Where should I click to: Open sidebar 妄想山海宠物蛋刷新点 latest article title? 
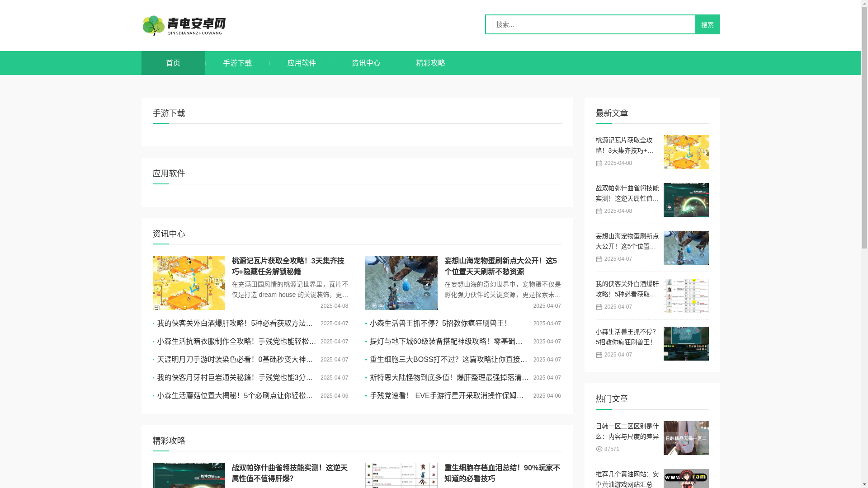pyautogui.click(x=627, y=241)
